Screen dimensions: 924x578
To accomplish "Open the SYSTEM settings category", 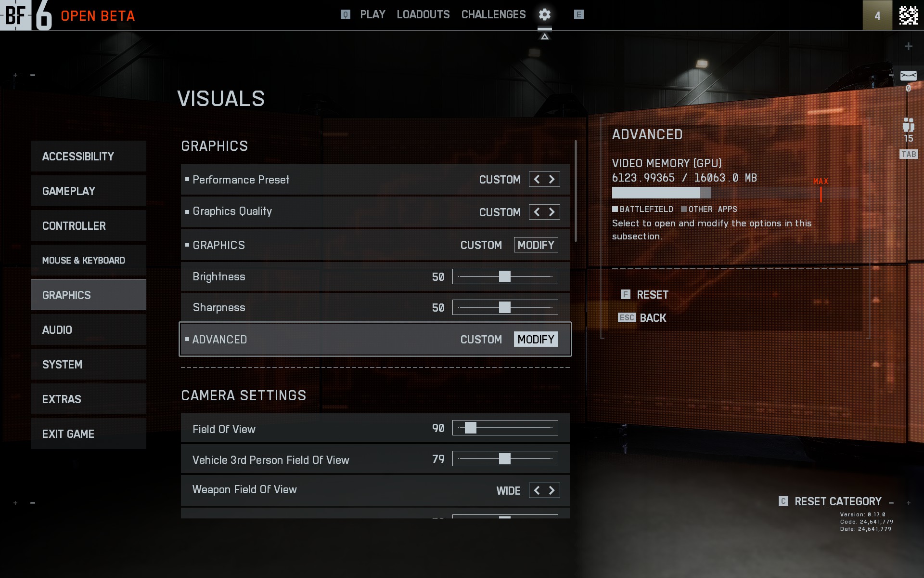I will 89,364.
